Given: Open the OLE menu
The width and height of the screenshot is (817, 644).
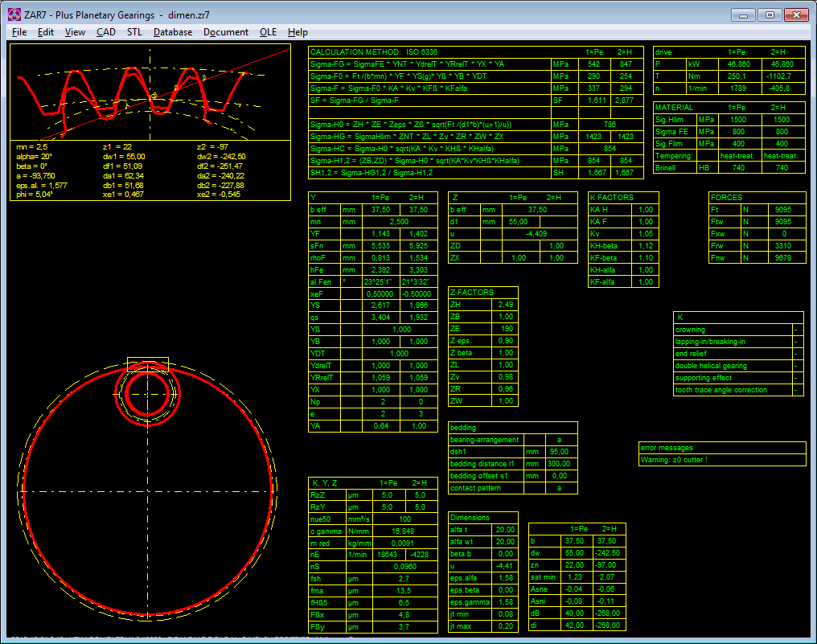Looking at the screenshot, I should (268, 32).
